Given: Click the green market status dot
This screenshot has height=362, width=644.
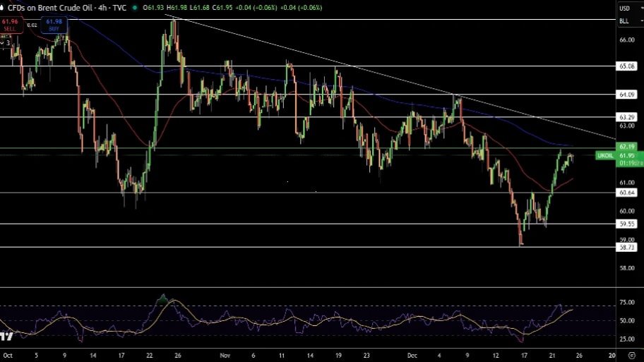Looking at the screenshot, I should pos(136,7).
